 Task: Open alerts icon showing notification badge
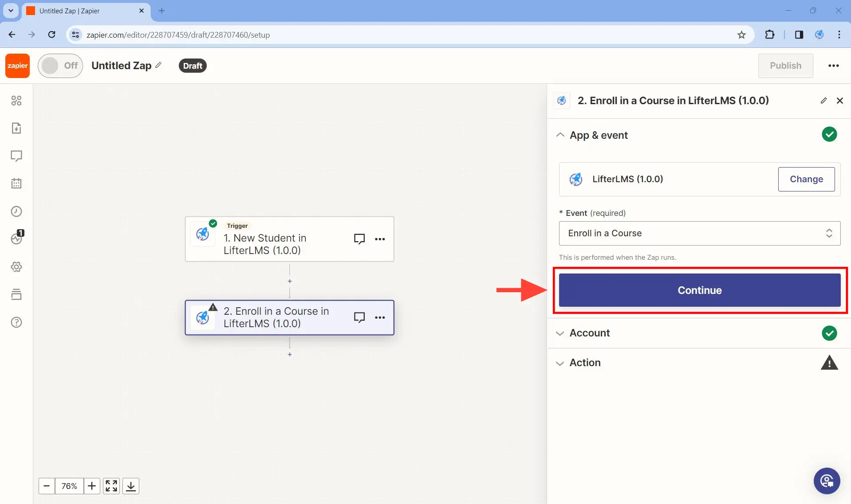[16, 239]
